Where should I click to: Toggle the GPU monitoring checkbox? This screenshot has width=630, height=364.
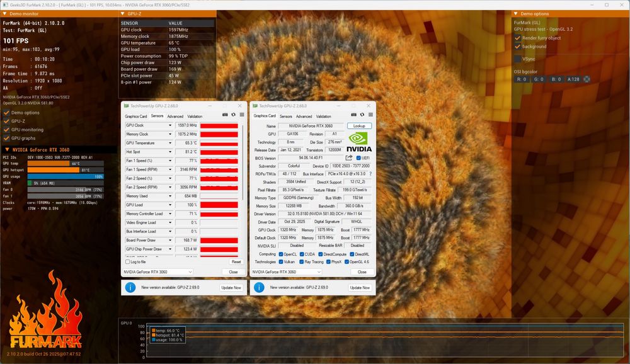[6, 129]
